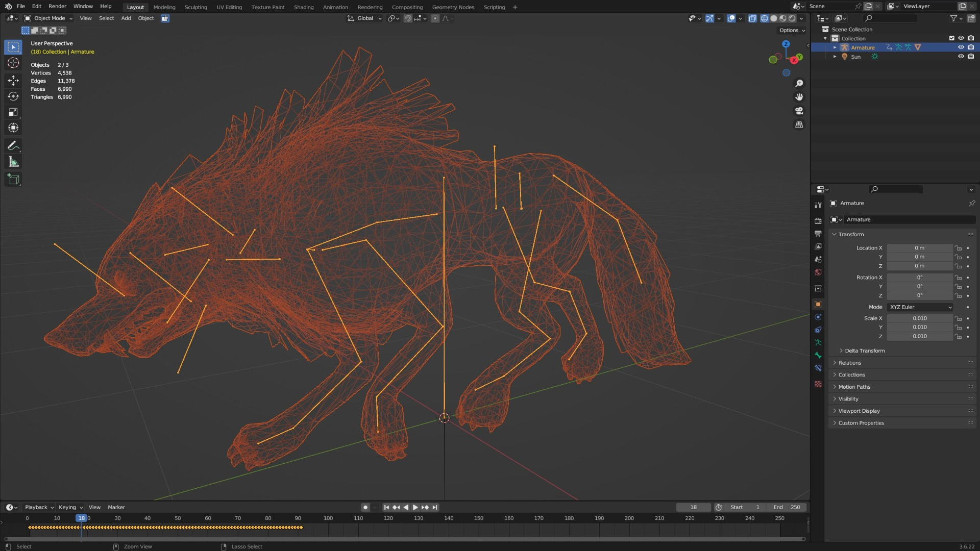This screenshot has width=980, height=551.
Task: Open the Render properties tab
Action: (x=818, y=221)
